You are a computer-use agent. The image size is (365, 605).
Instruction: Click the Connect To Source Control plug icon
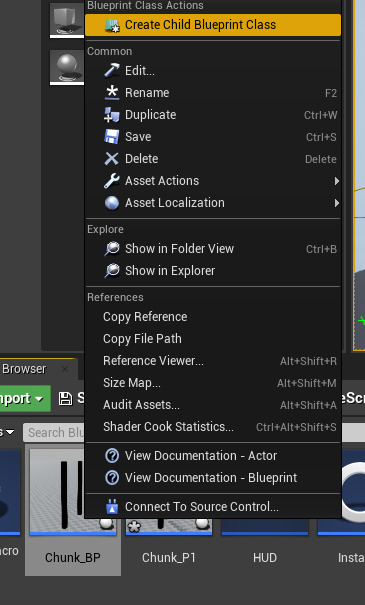[112, 507]
